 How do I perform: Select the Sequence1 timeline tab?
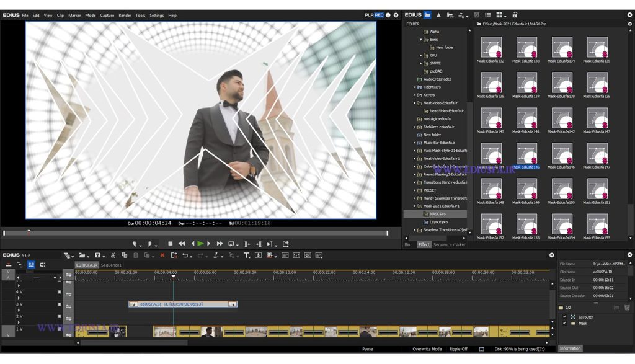(x=112, y=265)
